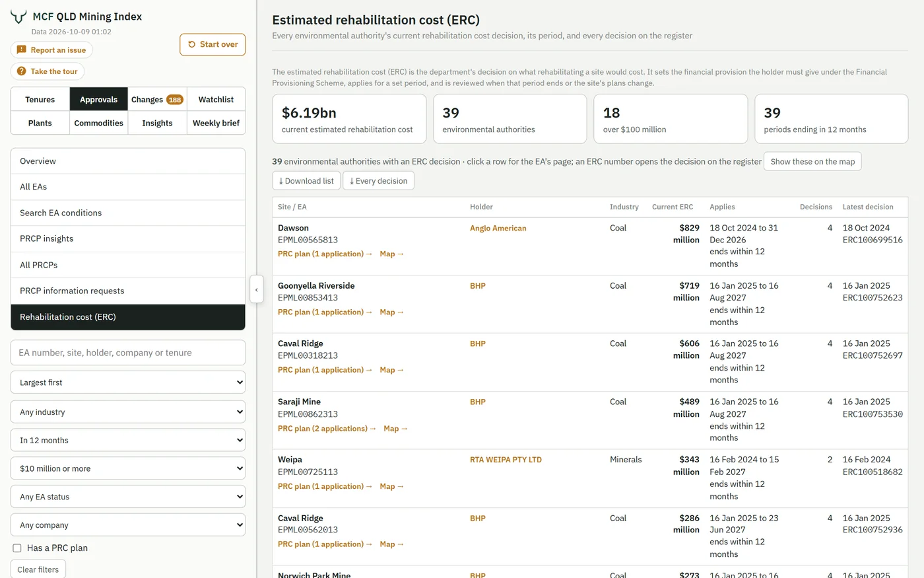The height and width of the screenshot is (578, 924).
Task: Open Saraji Mine's PRC plan applications link
Action: 327,429
